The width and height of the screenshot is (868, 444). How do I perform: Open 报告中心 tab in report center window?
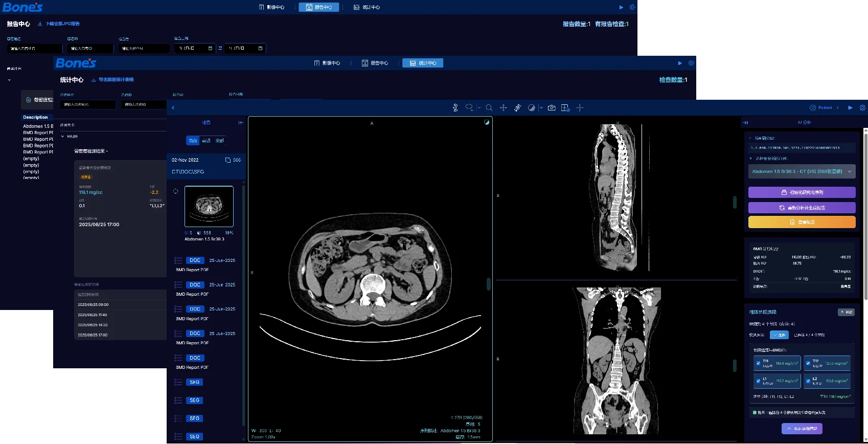(x=319, y=7)
